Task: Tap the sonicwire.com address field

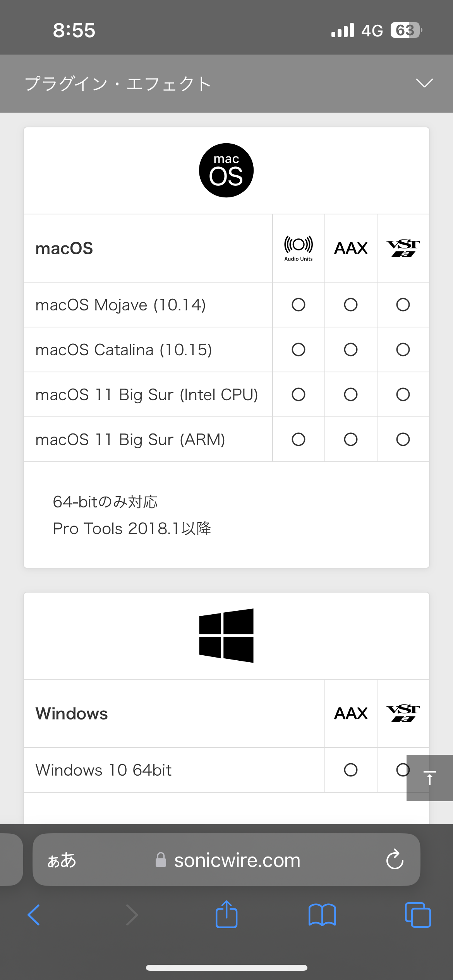Action: pos(237,860)
